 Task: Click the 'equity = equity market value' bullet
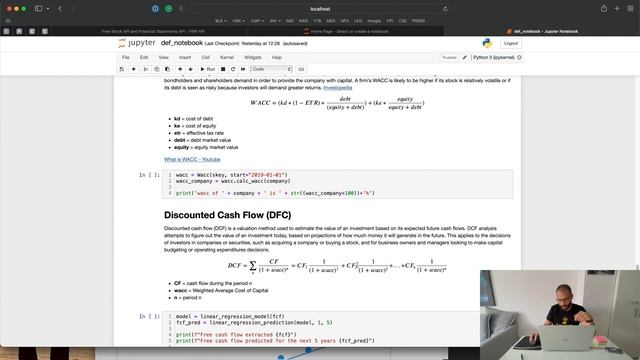206,147
